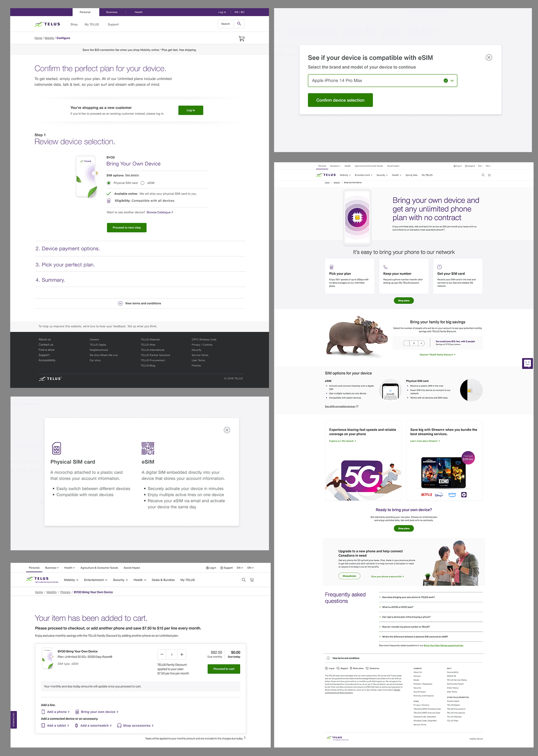The height and width of the screenshot is (756, 538).
Task: Open Agriculture & Consumer Goods on the added-to-cart page
Action: (x=99, y=568)
